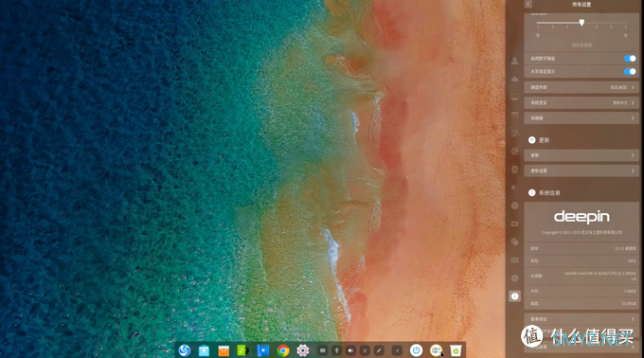
Task: Click the power button in the dock
Action: (416, 350)
